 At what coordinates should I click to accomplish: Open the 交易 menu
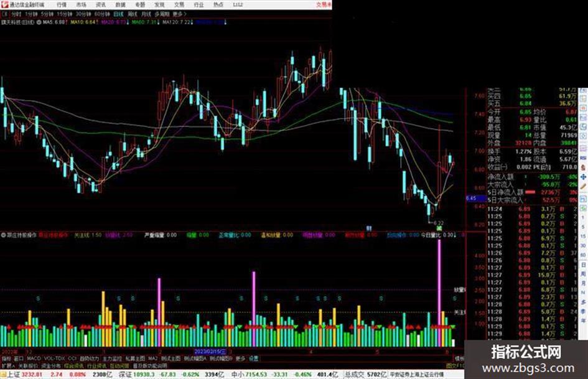179,4
